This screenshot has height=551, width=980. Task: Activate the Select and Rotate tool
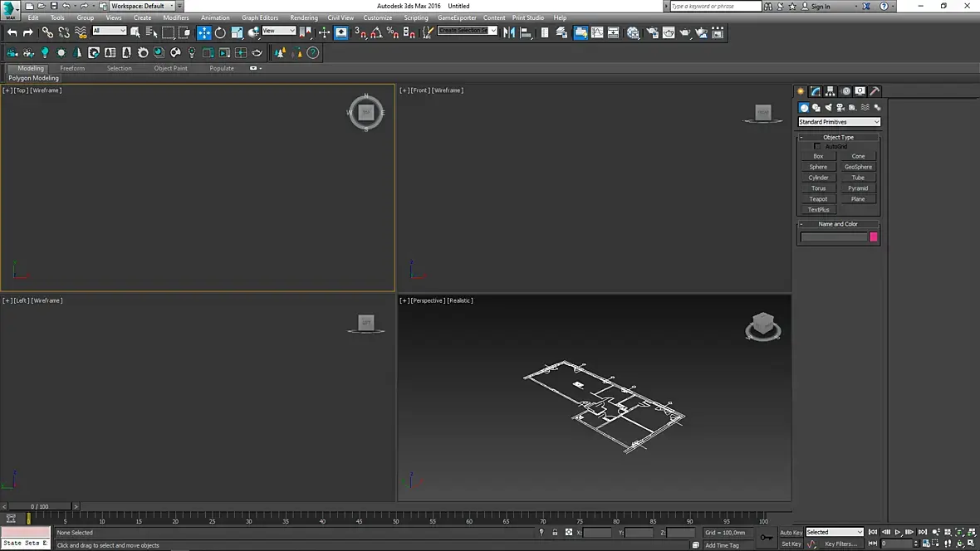pyautogui.click(x=220, y=33)
